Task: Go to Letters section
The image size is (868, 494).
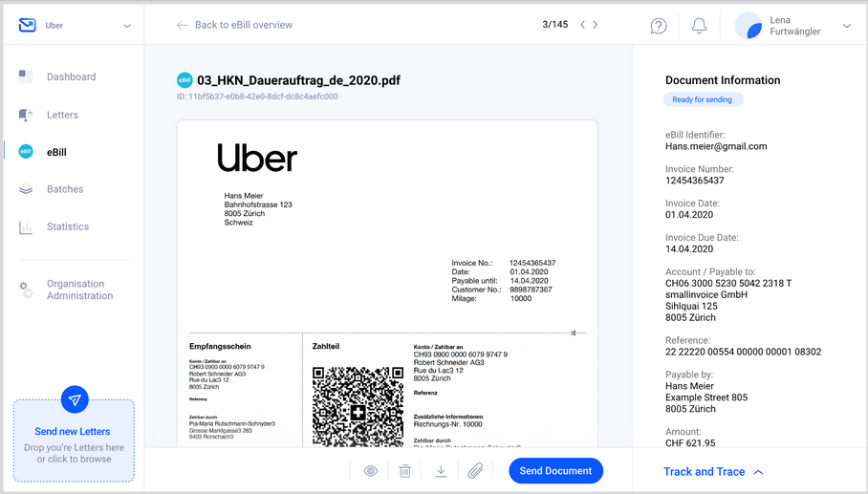Action: (62, 115)
